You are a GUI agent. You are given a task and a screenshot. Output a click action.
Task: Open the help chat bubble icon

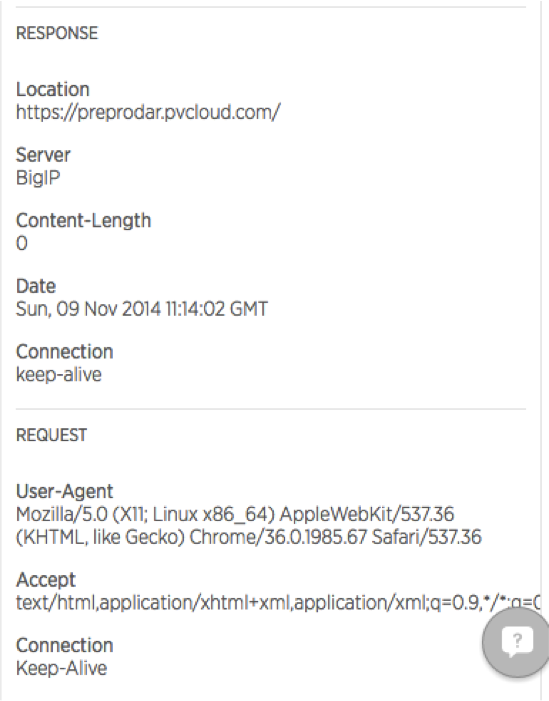click(517, 642)
